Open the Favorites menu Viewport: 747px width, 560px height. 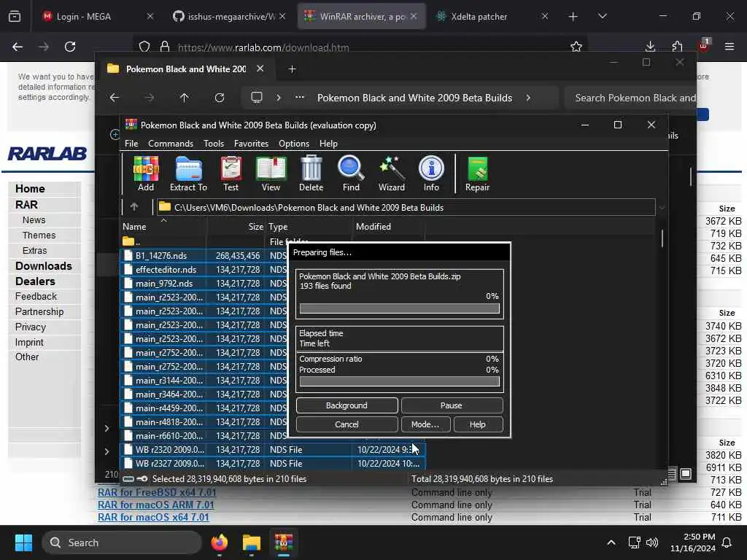coord(251,144)
